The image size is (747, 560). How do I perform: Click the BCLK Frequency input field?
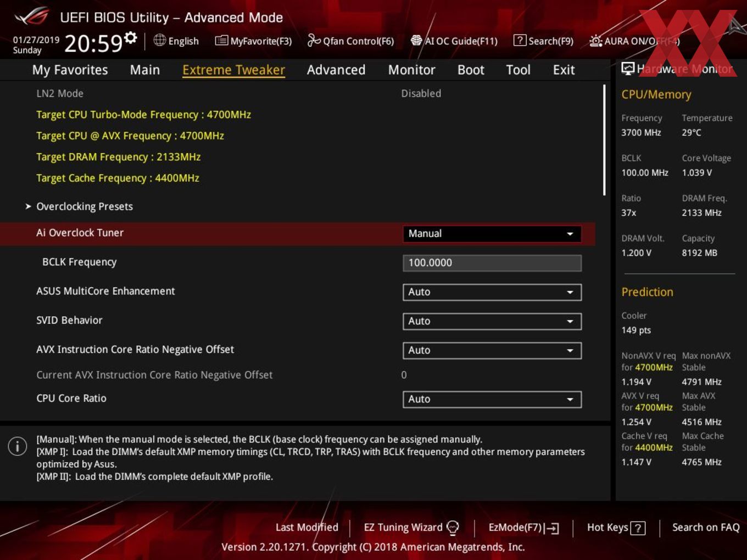pos(492,263)
